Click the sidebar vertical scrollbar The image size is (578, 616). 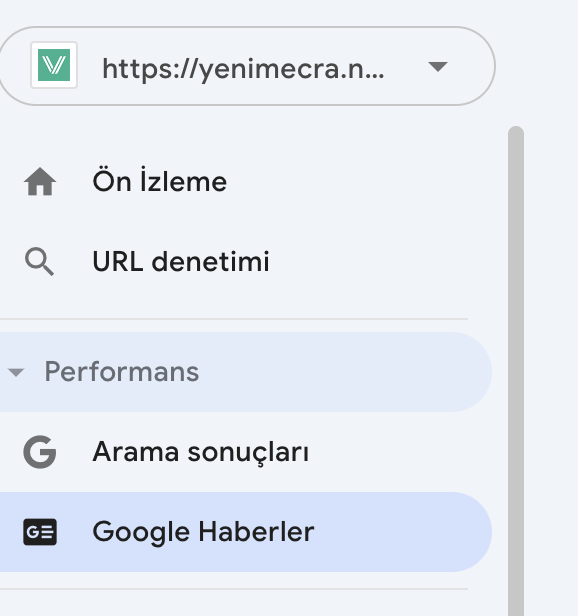[x=516, y=371]
